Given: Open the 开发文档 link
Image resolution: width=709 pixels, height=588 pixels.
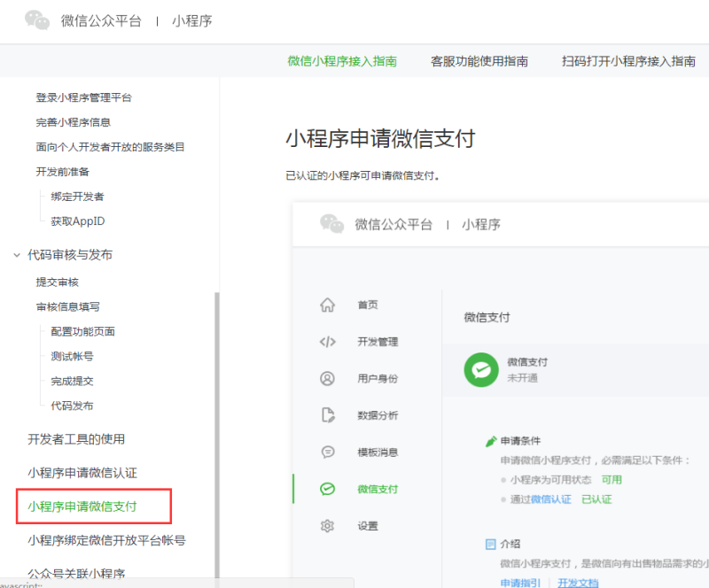Looking at the screenshot, I should click(x=578, y=583).
